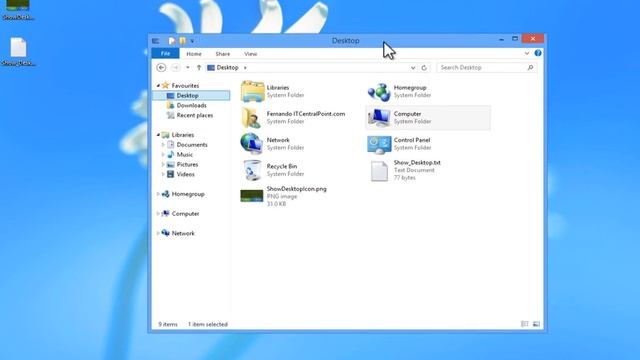Select the Control Panel icon
640x360 pixels.
pyautogui.click(x=379, y=144)
